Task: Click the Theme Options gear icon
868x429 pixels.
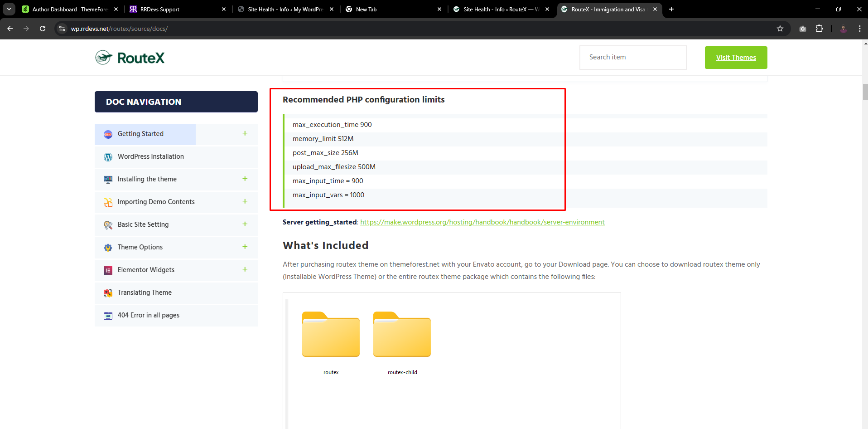Action: click(x=108, y=248)
